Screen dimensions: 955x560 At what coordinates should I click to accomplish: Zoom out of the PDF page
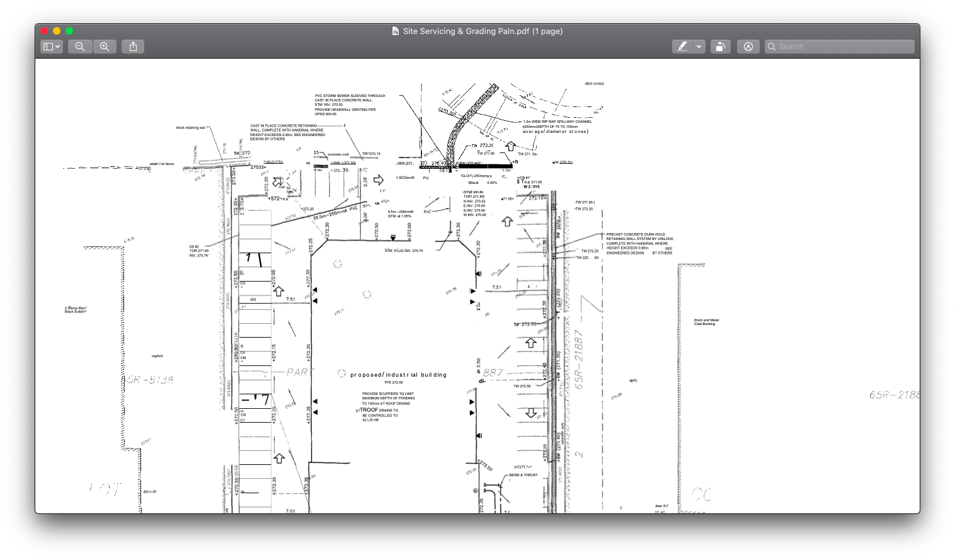click(x=79, y=46)
